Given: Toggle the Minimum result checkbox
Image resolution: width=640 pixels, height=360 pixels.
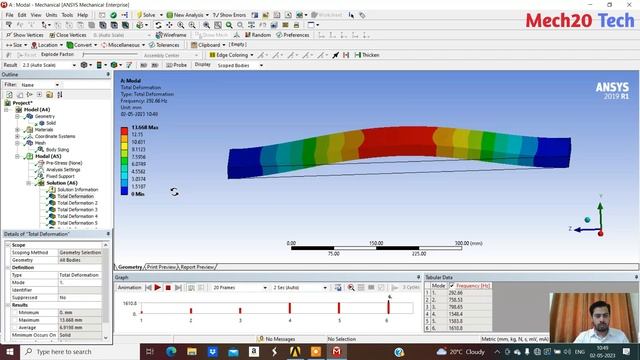Looking at the screenshot, I should [14, 313].
